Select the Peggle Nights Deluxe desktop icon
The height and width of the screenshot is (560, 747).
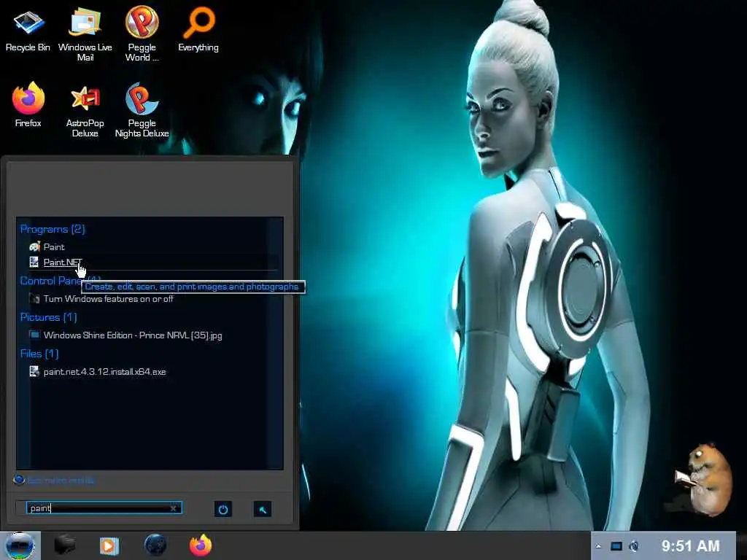[142, 111]
